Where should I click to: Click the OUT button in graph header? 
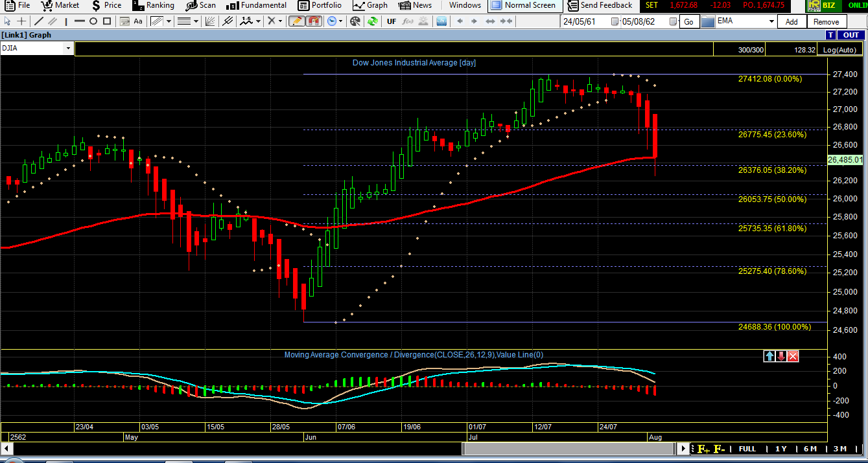tap(851, 35)
